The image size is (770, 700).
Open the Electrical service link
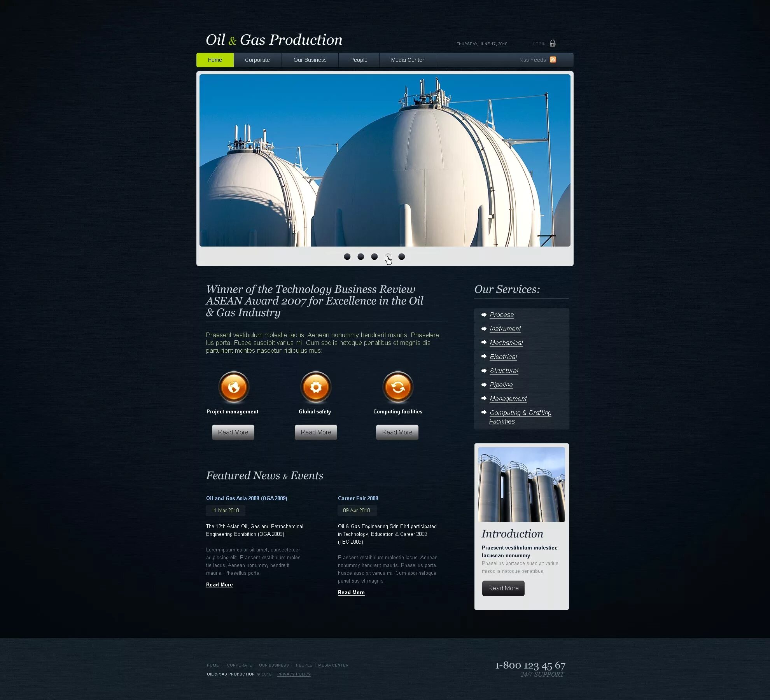coord(503,357)
